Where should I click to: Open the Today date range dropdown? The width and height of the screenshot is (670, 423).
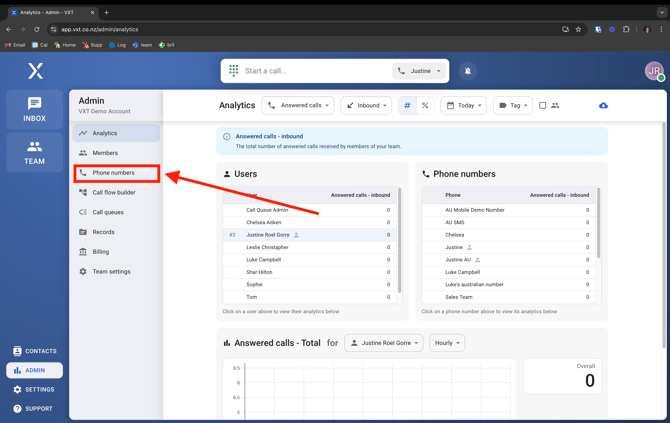tap(464, 105)
